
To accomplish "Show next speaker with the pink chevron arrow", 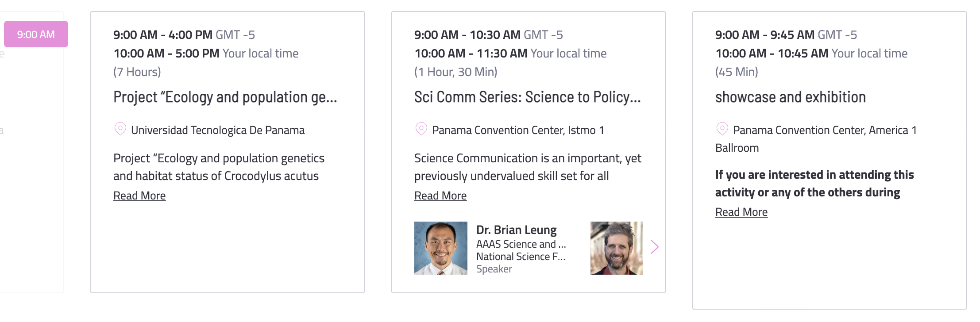I will click(655, 247).
